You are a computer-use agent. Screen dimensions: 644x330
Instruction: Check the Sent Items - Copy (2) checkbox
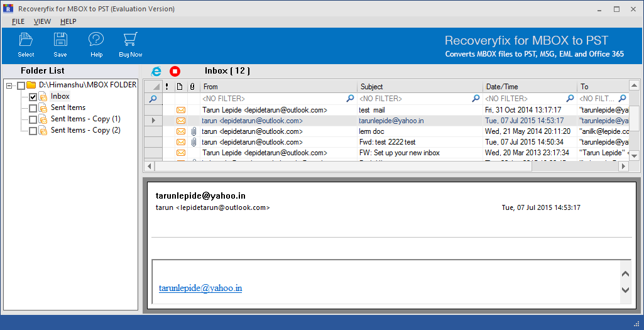[33, 131]
